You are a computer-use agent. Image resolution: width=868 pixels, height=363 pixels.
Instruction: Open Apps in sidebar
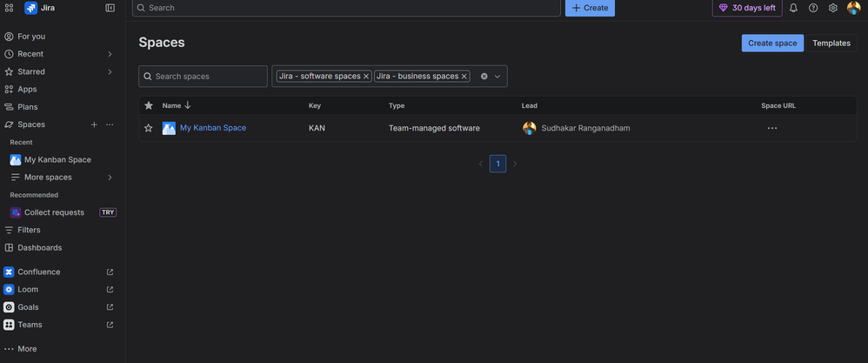pyautogui.click(x=27, y=89)
